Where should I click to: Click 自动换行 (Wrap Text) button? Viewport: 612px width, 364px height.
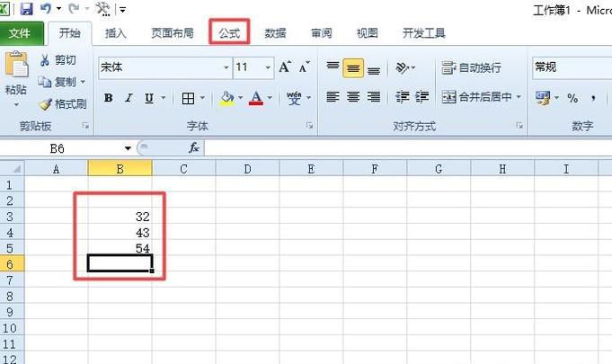[x=471, y=68]
